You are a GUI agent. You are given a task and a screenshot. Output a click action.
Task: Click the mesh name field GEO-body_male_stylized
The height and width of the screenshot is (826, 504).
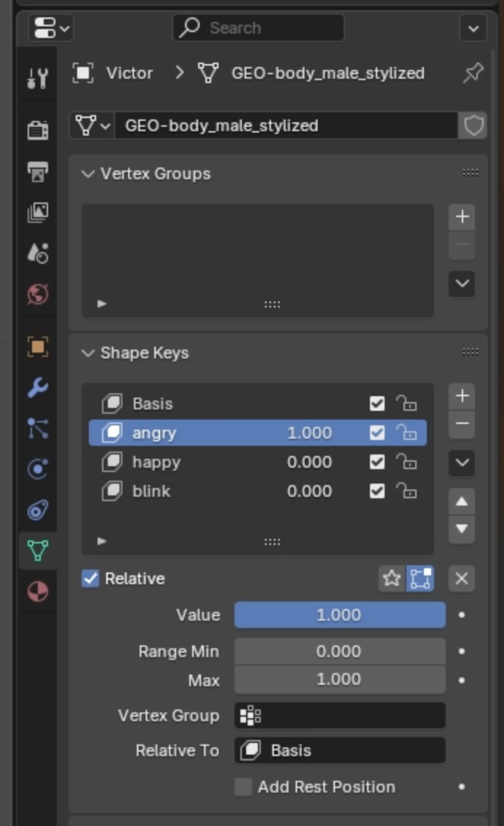286,126
